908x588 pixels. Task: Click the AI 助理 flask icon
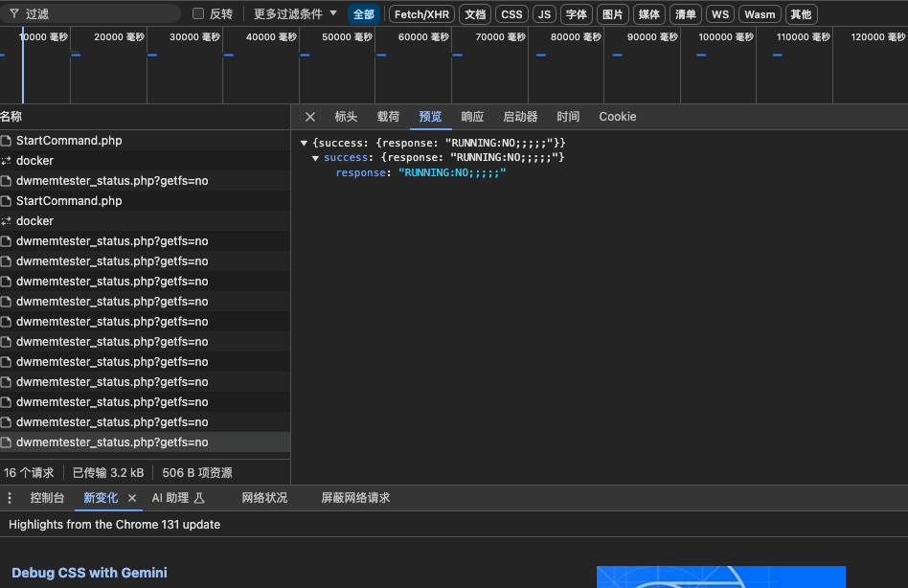click(x=199, y=498)
